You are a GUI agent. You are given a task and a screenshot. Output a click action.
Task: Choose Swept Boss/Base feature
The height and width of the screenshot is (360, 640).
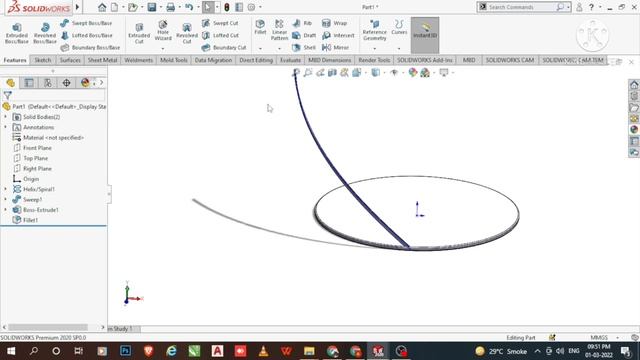(x=87, y=23)
